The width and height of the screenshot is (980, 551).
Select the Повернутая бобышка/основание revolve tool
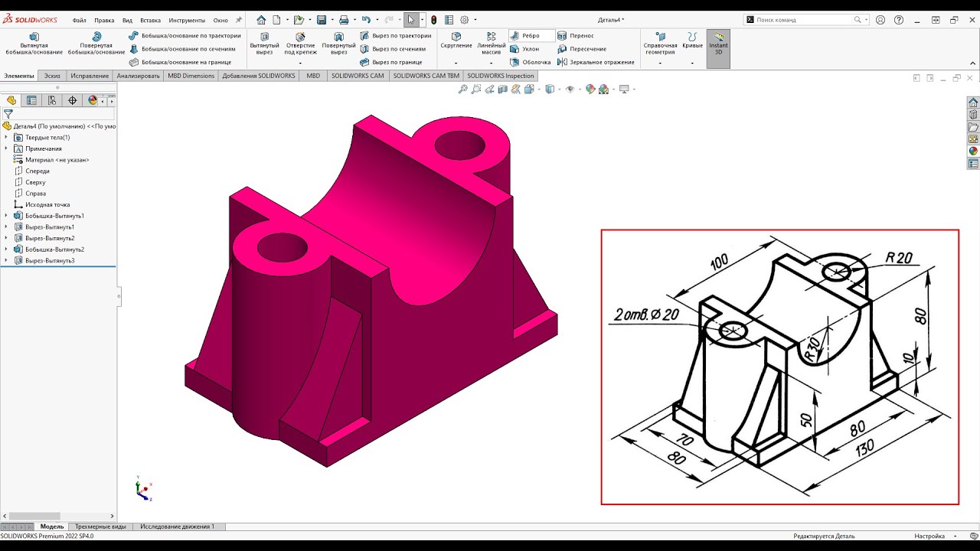[96, 44]
